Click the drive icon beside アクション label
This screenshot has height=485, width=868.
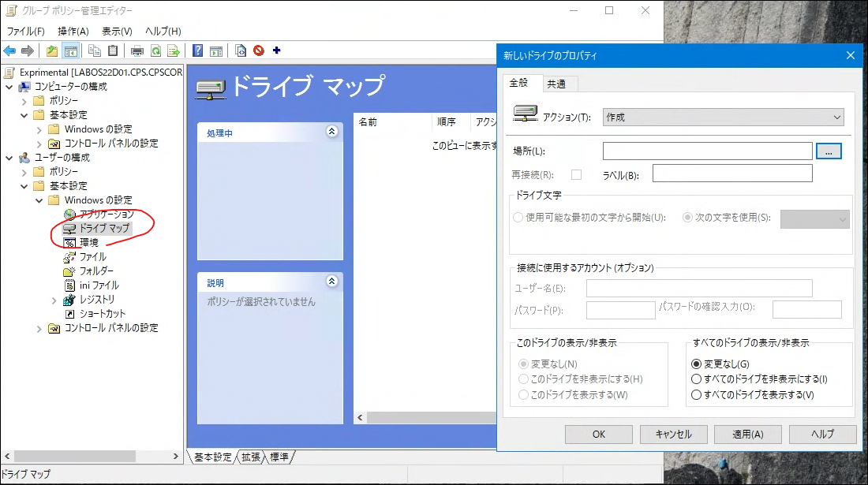[525, 114]
